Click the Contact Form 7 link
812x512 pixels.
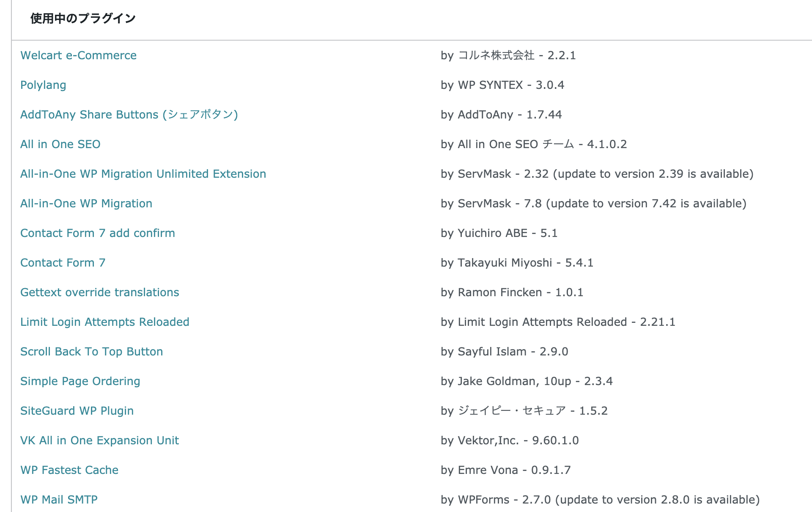(63, 263)
